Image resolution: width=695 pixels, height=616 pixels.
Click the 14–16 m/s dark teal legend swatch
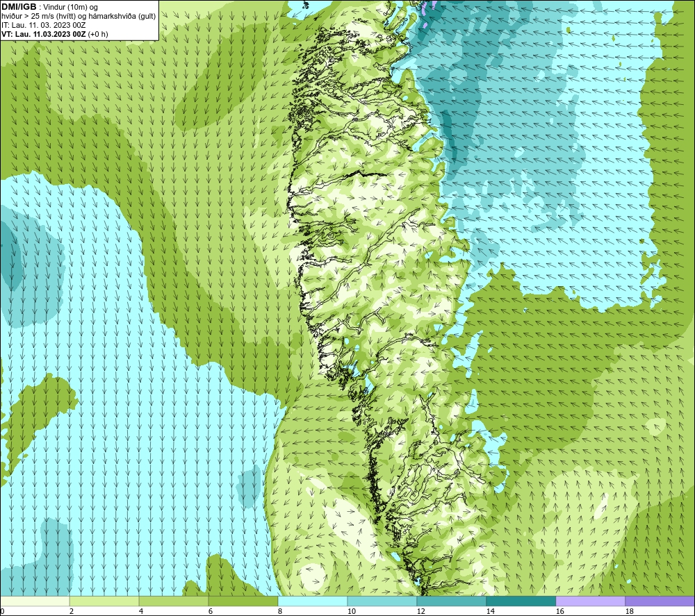point(521,601)
